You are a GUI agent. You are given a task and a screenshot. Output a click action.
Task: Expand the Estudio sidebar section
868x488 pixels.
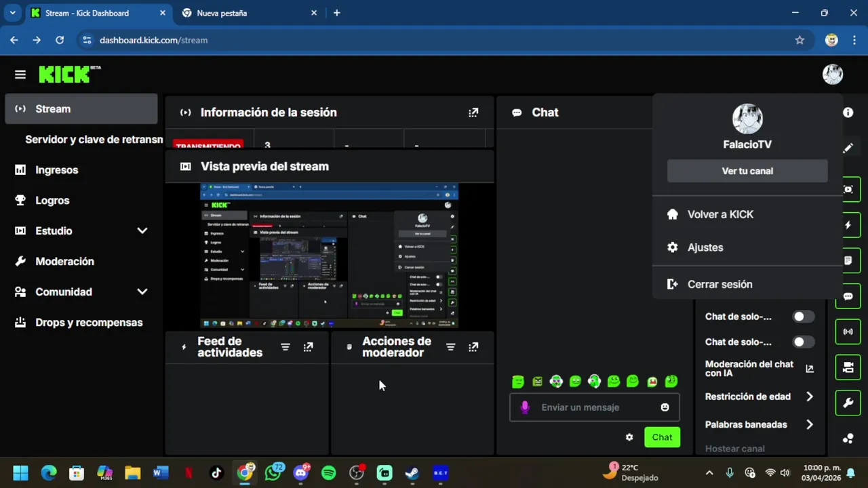(x=142, y=230)
